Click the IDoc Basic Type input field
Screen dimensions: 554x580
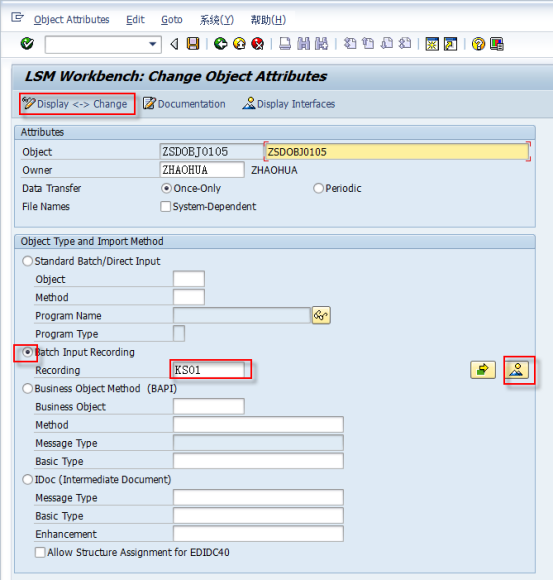258,515
